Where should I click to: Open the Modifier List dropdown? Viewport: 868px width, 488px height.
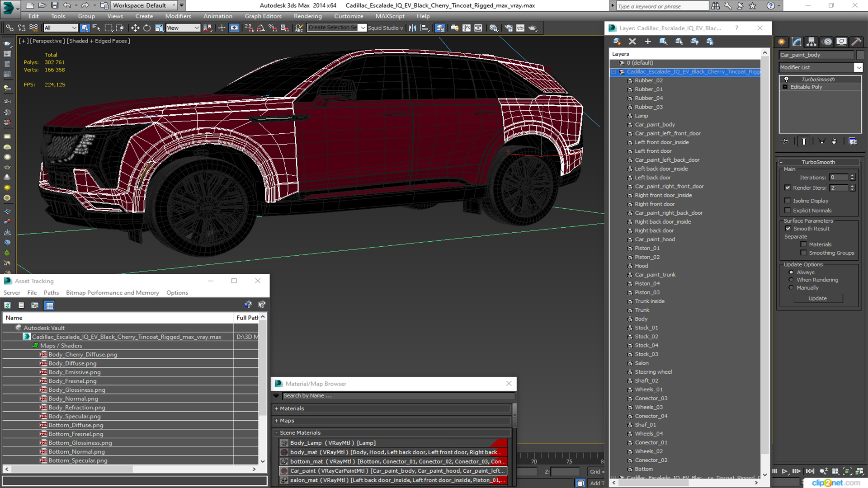coord(858,67)
